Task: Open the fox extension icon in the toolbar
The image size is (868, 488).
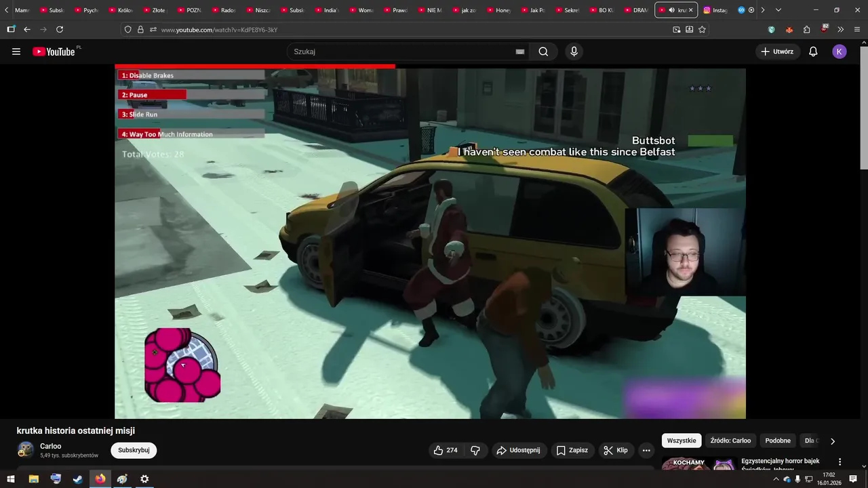Action: (789, 30)
